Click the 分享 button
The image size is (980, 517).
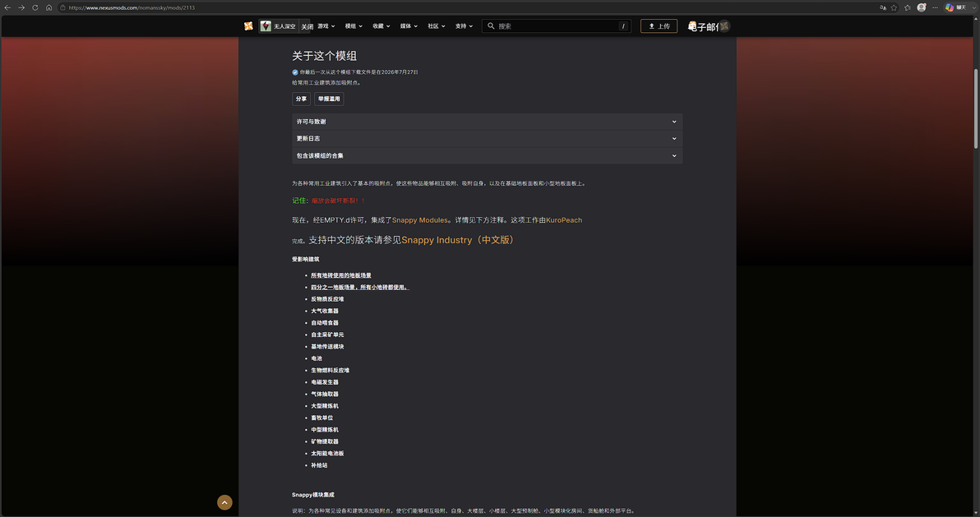[301, 99]
